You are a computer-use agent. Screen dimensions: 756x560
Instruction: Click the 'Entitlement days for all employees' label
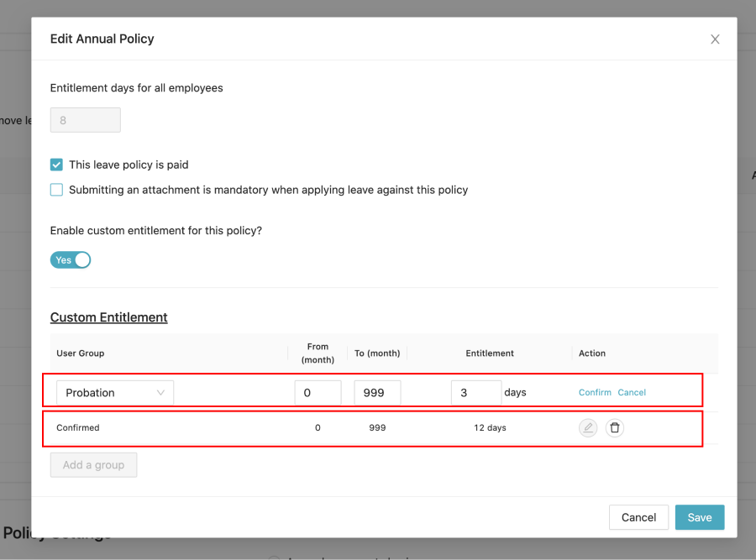(x=136, y=88)
